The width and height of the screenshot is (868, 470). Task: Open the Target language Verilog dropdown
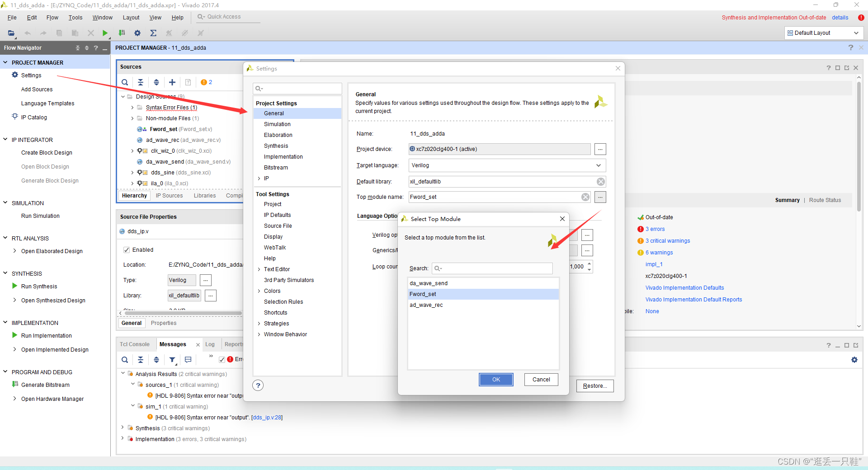click(x=599, y=165)
